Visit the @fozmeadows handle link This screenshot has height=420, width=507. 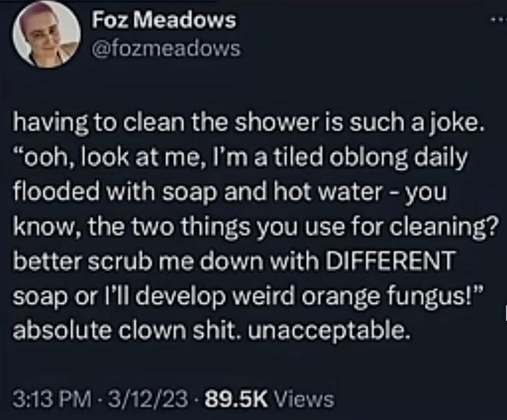click(x=166, y=48)
